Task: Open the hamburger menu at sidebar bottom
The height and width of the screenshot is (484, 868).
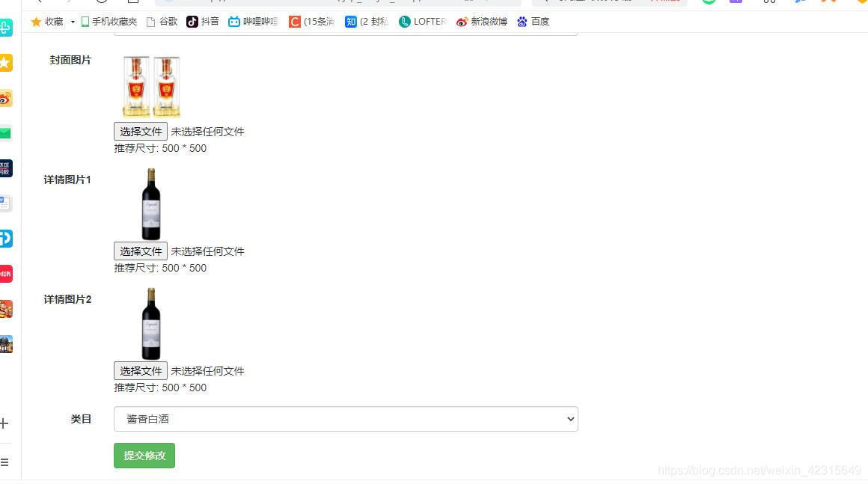Action: (5, 462)
